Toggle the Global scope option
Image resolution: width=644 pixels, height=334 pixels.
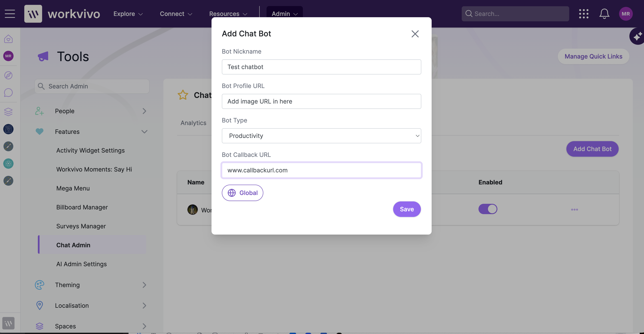[x=242, y=193]
